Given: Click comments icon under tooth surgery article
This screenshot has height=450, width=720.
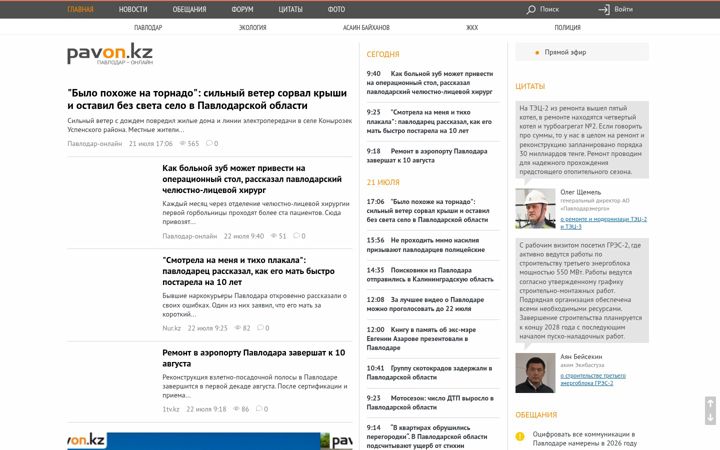Looking at the screenshot, I should click(x=296, y=236).
